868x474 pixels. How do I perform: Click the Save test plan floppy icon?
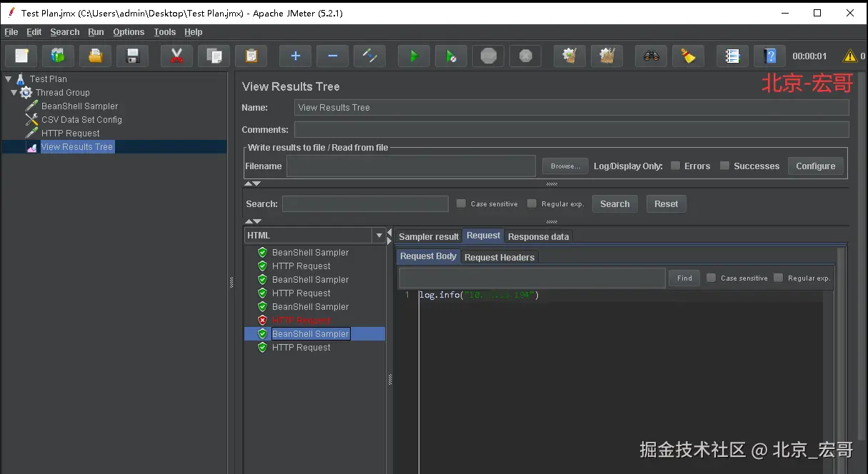point(132,56)
